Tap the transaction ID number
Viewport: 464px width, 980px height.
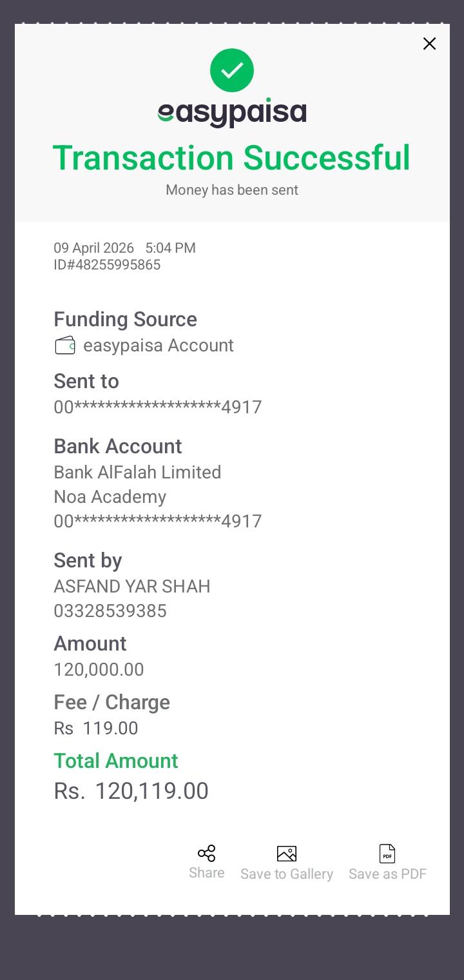pyautogui.click(x=107, y=265)
